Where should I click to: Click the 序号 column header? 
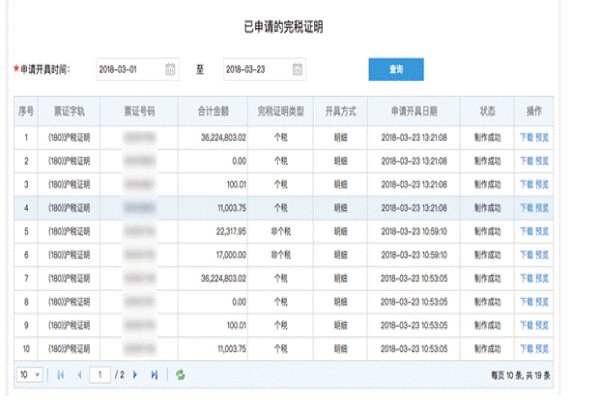[26, 111]
